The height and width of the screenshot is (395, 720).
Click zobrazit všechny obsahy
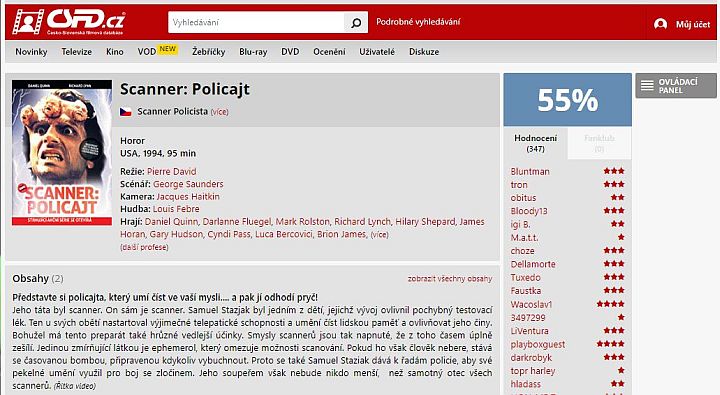pos(450,278)
